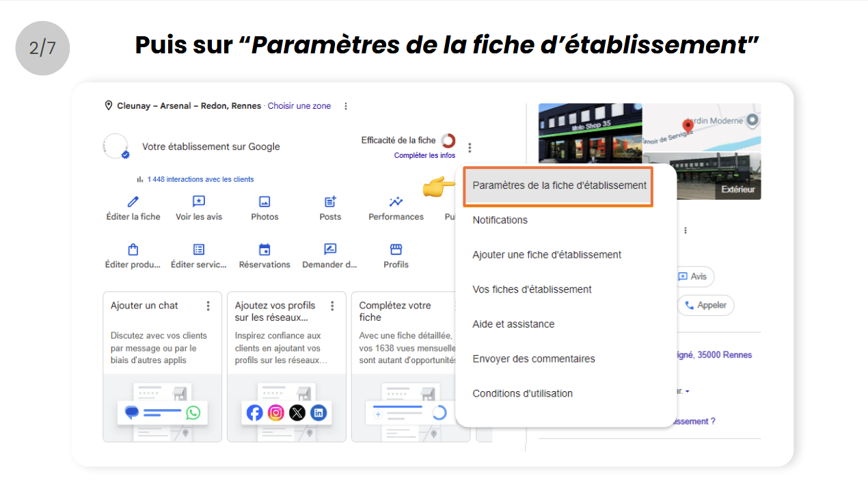
Task: Expand options on Ajouter un chat card
Action: 208,306
